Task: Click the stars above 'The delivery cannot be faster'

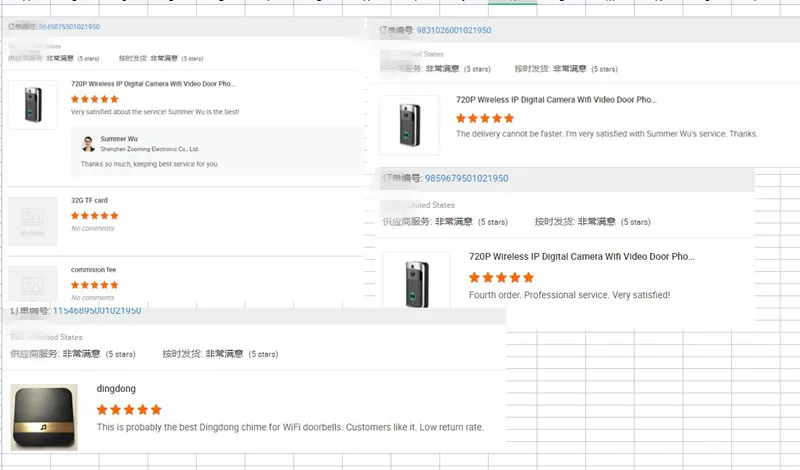Action: click(487, 117)
